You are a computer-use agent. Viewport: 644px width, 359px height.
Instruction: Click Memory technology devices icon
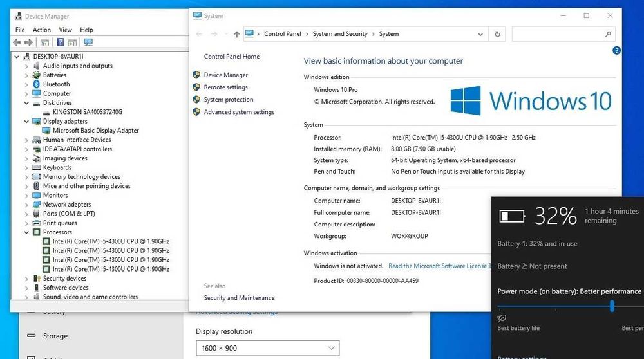pyautogui.click(x=36, y=177)
